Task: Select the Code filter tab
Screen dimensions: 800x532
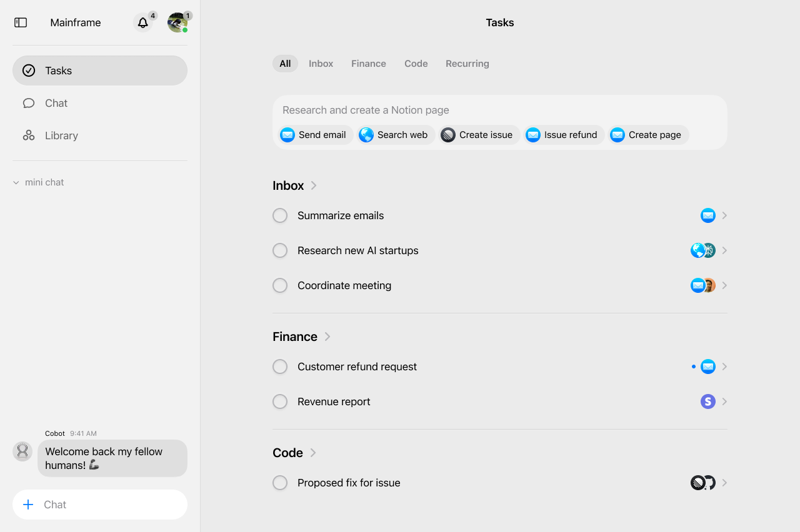Action: [x=416, y=64]
